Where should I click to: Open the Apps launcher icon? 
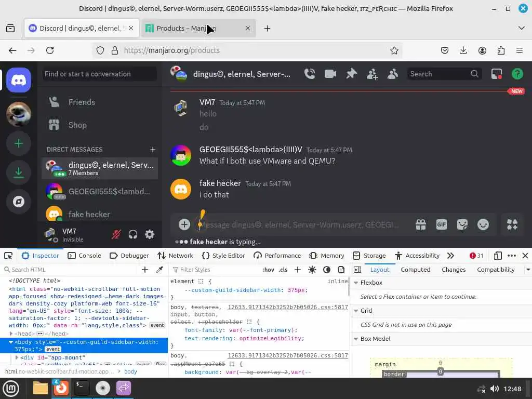click(x=512, y=224)
